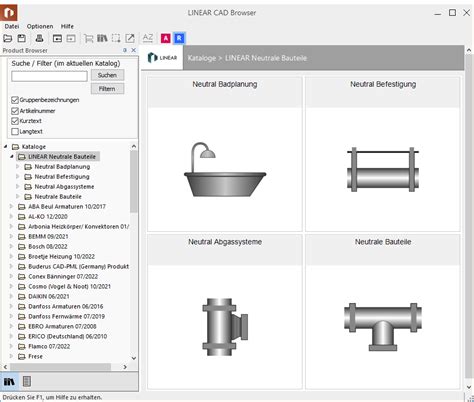This screenshot has width=474, height=402.
Task: Click the LINEAR logo in header
Action: coord(162,58)
